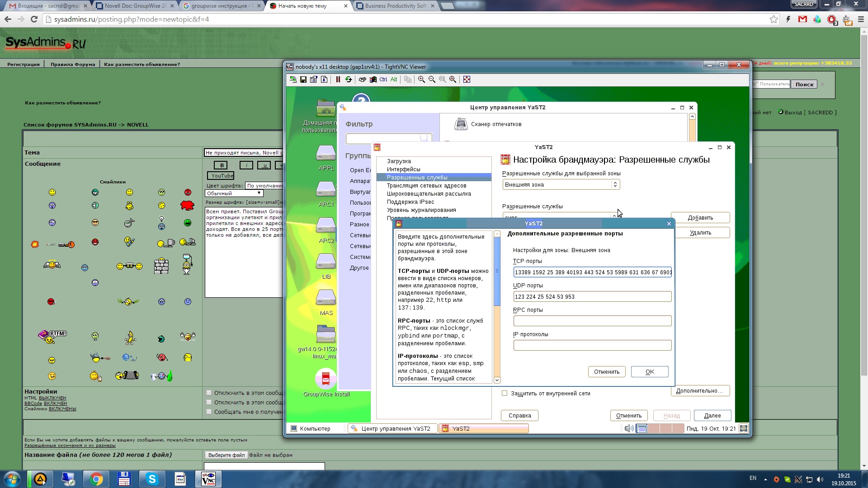Toggle the underline u button in forum editor
Image resolution: width=868 pixels, height=488 pixels.
tap(265, 165)
